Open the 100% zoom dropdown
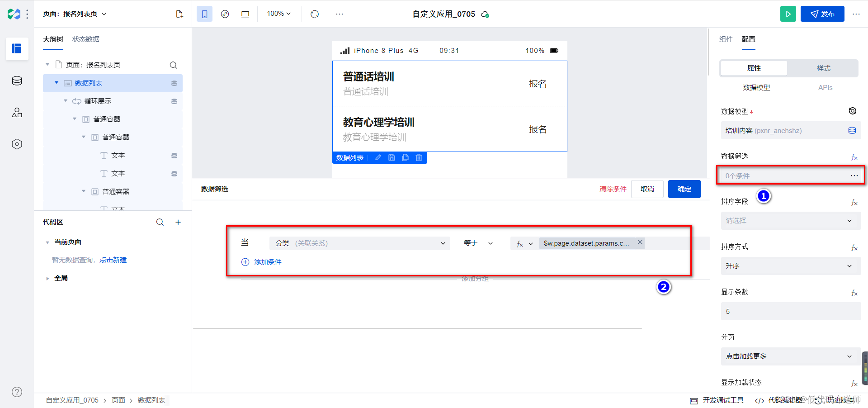This screenshot has width=868, height=408. click(x=279, y=14)
